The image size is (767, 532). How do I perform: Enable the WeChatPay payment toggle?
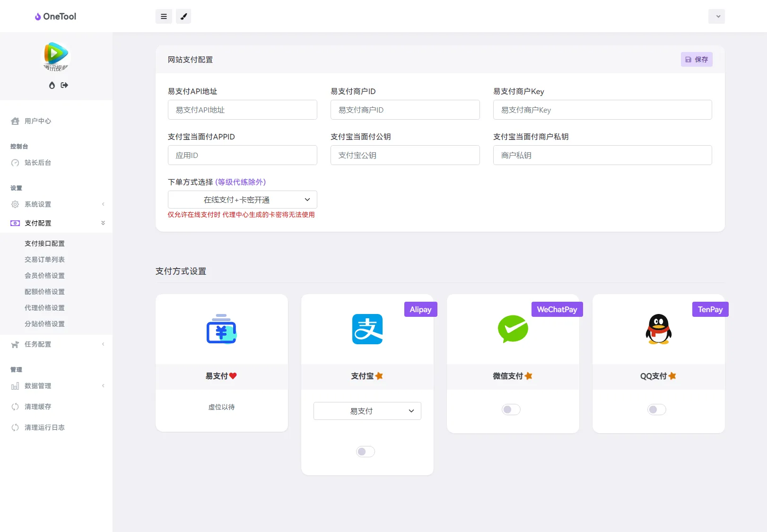[511, 410]
